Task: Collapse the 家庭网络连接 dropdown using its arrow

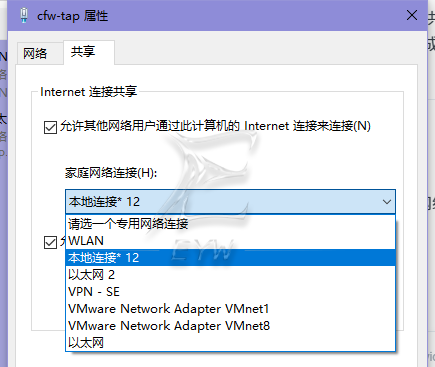Action: click(387, 202)
